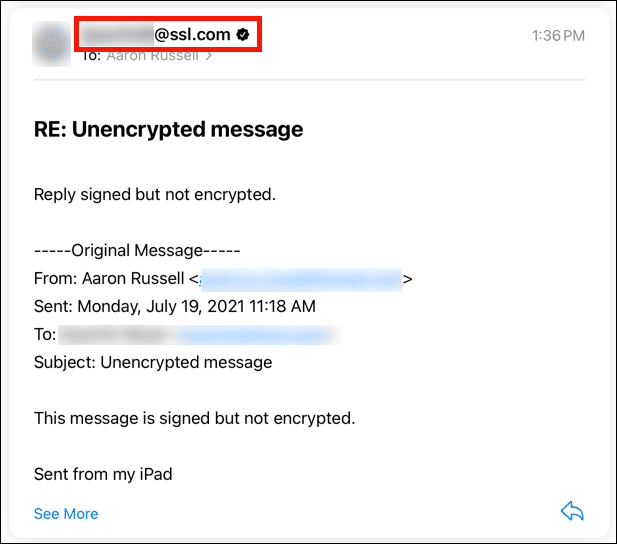Click 'This message is signed but not encrypted.'

(194, 418)
